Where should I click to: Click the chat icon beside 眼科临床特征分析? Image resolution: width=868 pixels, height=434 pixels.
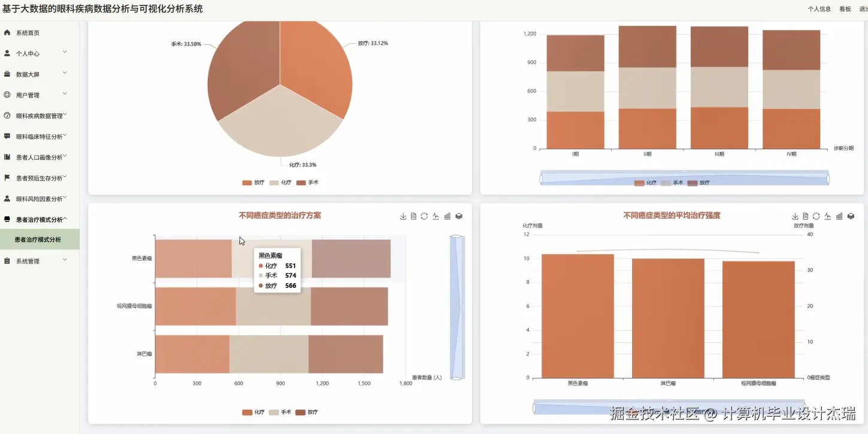coord(7,136)
